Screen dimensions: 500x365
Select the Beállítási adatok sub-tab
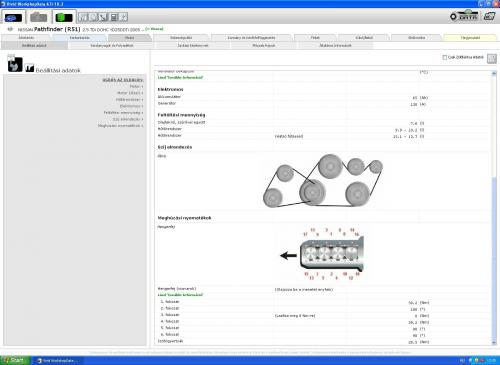tap(34, 45)
